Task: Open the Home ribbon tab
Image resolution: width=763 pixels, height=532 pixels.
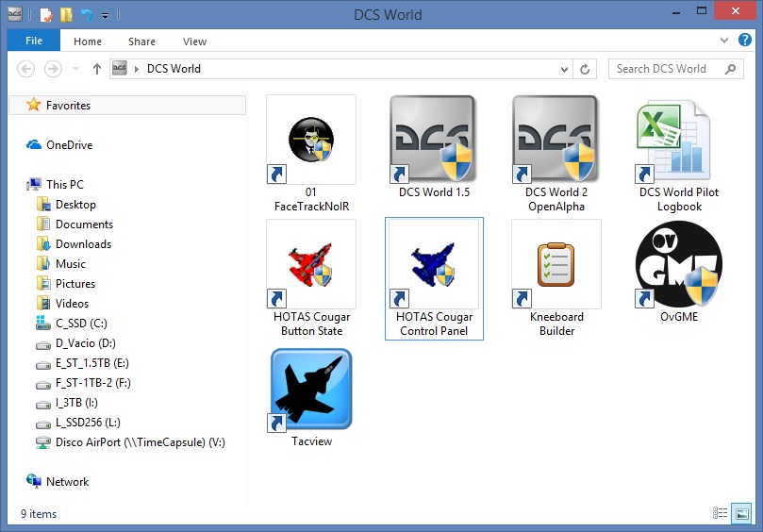Action: pos(88,42)
